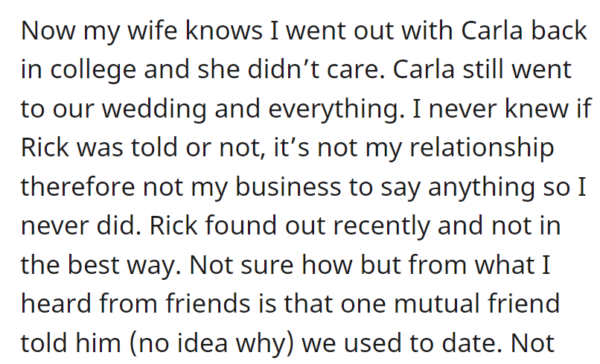Click the word "found"
600x364 pixels.
coord(240,226)
